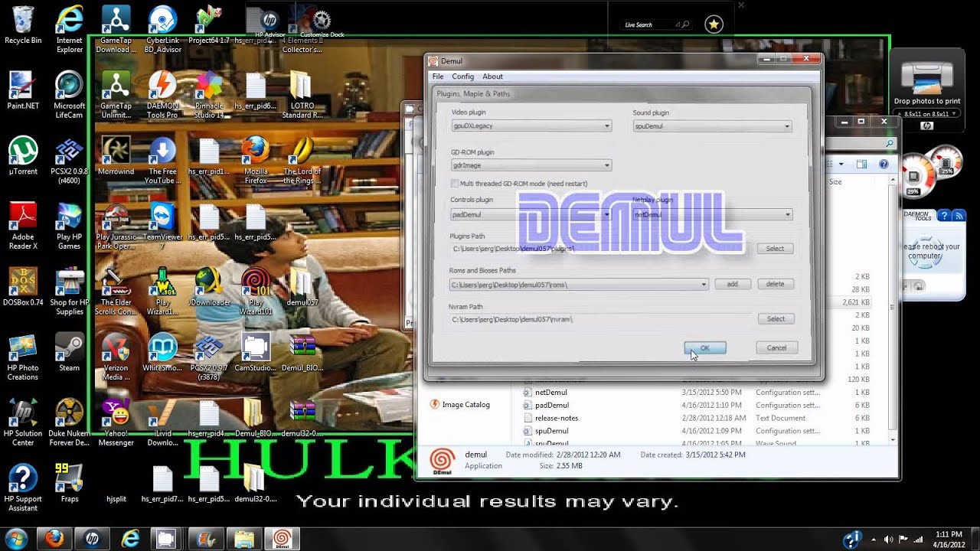The width and height of the screenshot is (980, 551).
Task: Select the Mozilla Firefox desktop icon
Action: [256, 161]
